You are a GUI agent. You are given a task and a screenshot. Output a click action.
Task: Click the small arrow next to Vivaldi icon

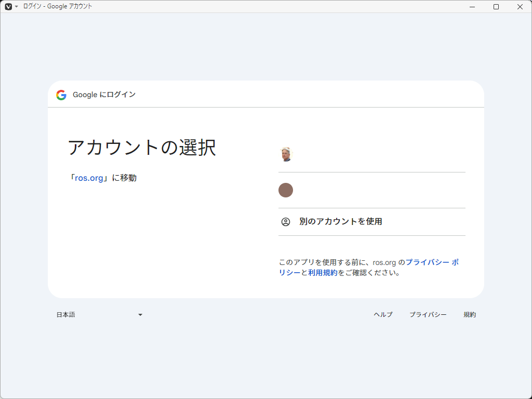click(x=16, y=6)
